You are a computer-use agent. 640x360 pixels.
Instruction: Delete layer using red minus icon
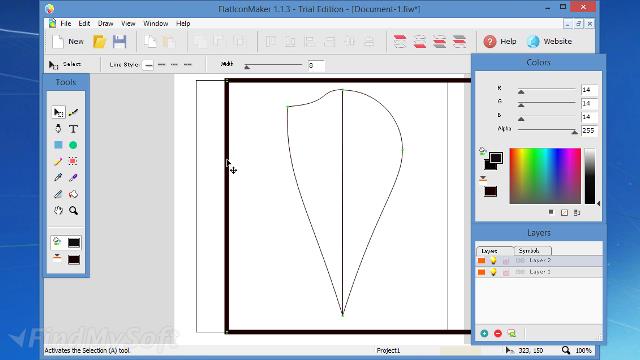[x=498, y=333]
